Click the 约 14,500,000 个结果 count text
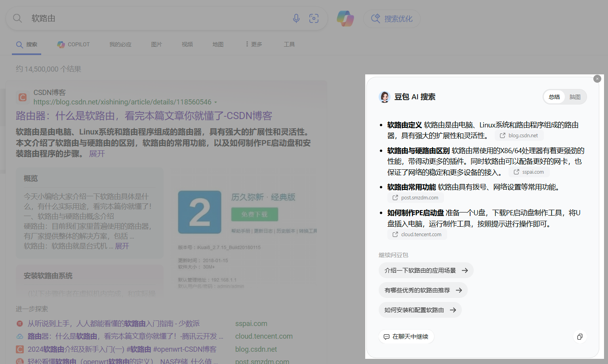 (48, 69)
